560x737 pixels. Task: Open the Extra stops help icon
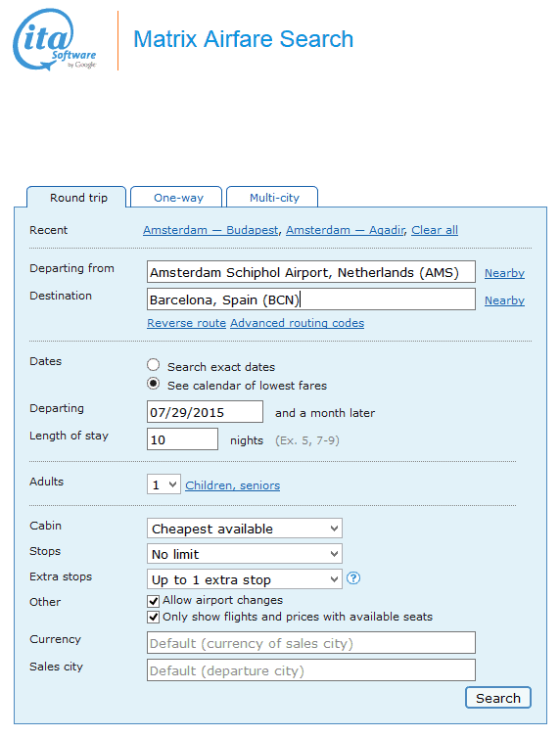353,578
